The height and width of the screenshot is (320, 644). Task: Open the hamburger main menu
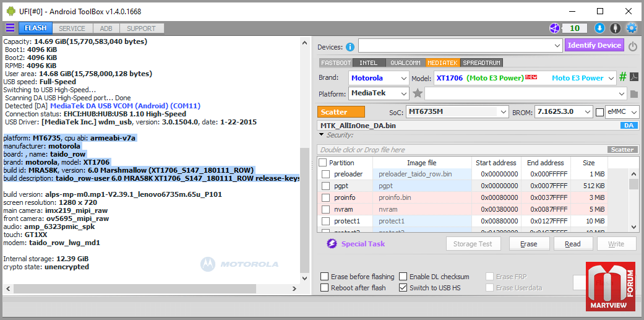10,28
